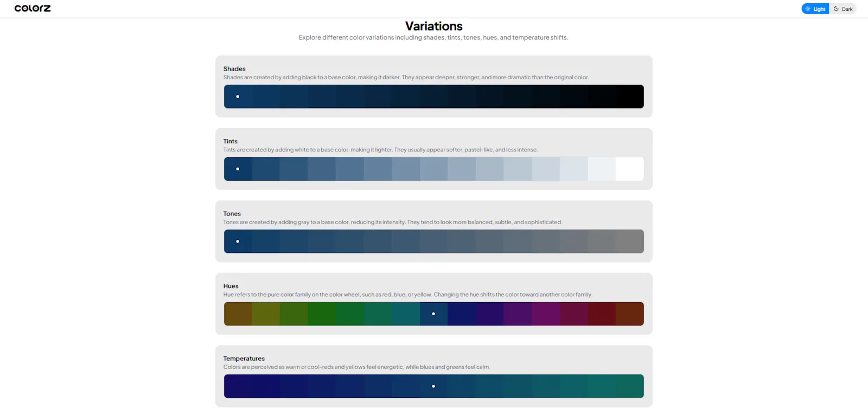Image resolution: width=868 pixels, height=414 pixels.
Task: Click the "Tones are created by adding gray" description
Action: point(393,222)
